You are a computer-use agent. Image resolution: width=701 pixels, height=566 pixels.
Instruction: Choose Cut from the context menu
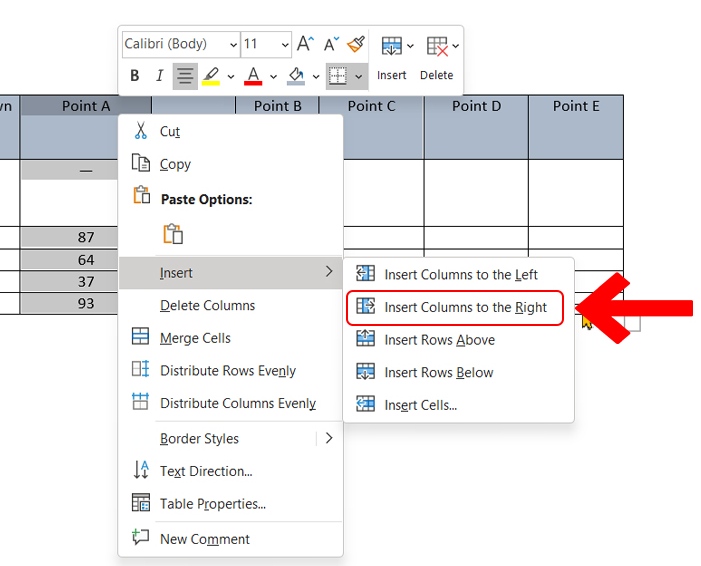tap(230, 131)
